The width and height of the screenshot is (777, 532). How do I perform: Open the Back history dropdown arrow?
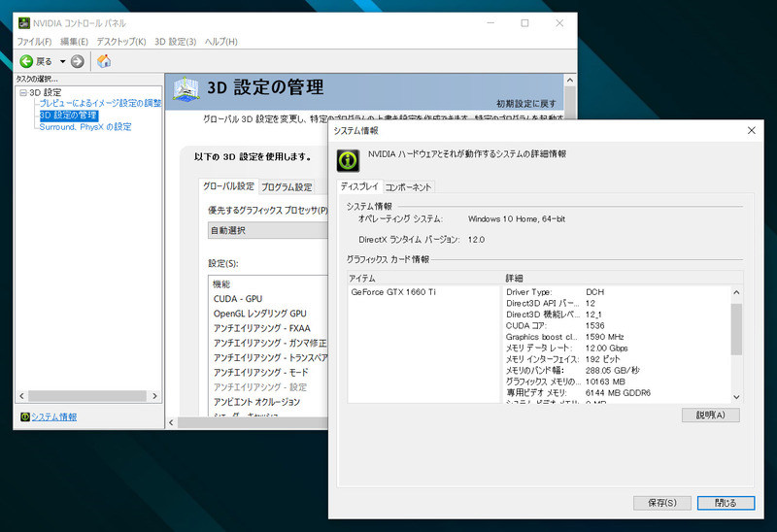pyautogui.click(x=62, y=61)
